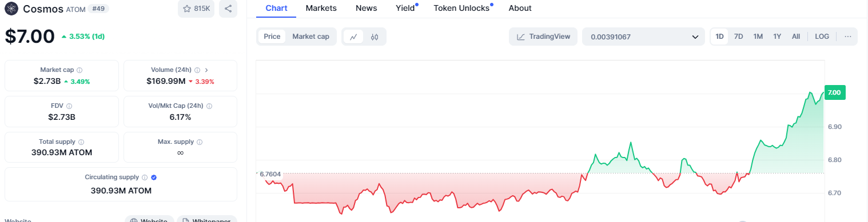Switch to the Token Unlocks tab

tap(461, 8)
